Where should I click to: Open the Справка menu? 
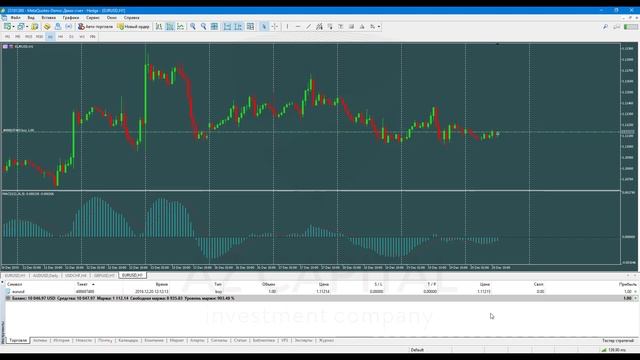(x=131, y=18)
